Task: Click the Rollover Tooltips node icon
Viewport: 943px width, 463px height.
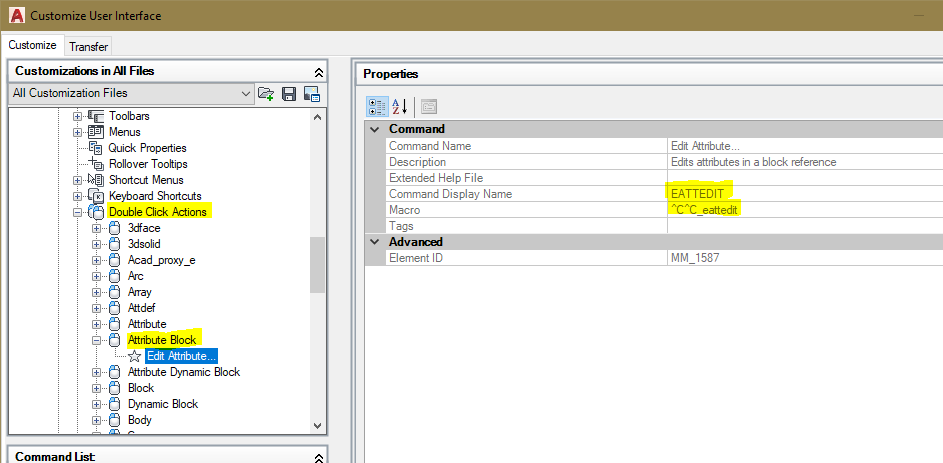Action: pos(96,164)
